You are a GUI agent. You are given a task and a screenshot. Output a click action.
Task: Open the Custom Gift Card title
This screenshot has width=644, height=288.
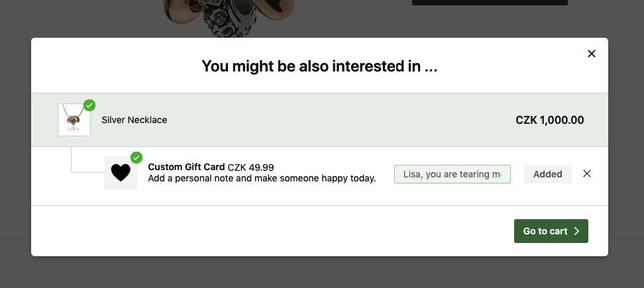tap(186, 167)
